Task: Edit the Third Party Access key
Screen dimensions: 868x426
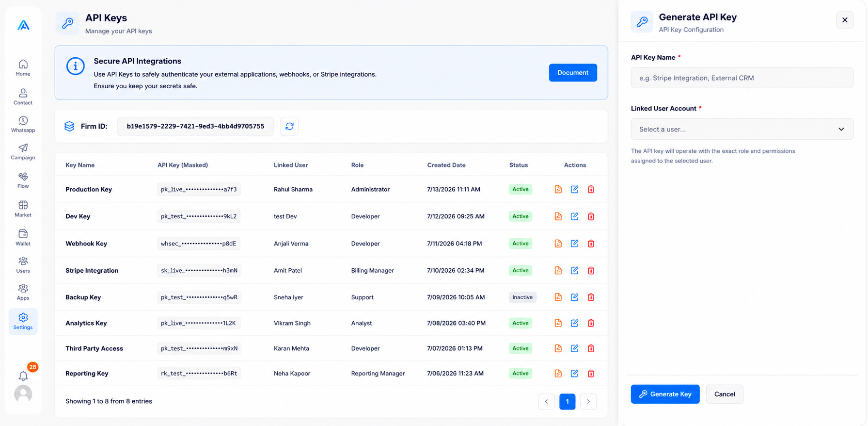Action: pos(574,348)
